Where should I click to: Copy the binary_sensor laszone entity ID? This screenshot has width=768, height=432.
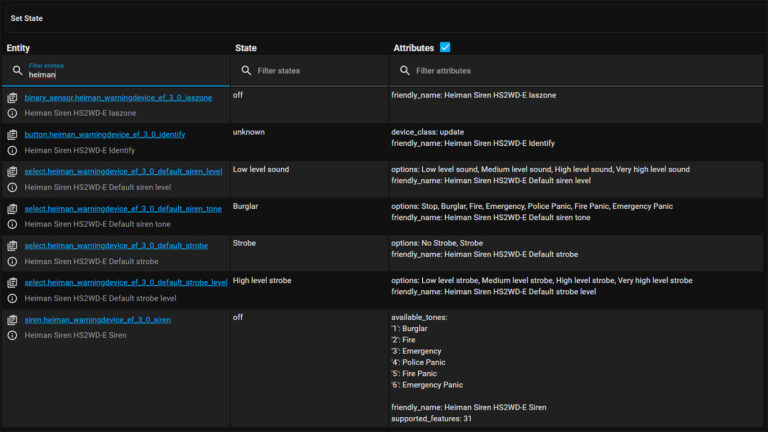click(13, 97)
